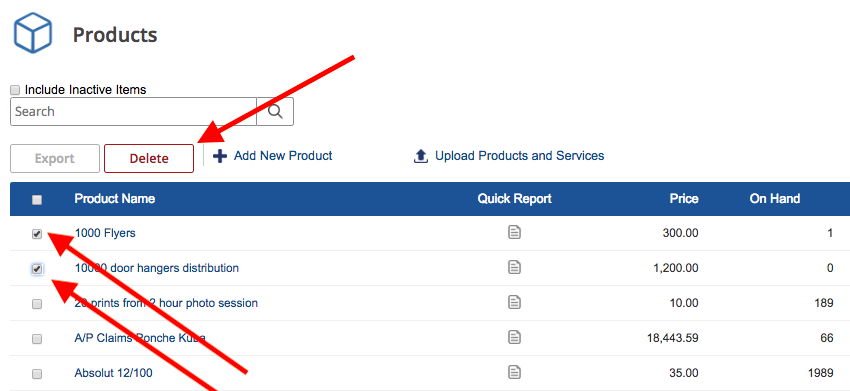This screenshot has width=850, height=391.
Task: Click the upload icon beside Upload Products
Action: click(x=421, y=156)
